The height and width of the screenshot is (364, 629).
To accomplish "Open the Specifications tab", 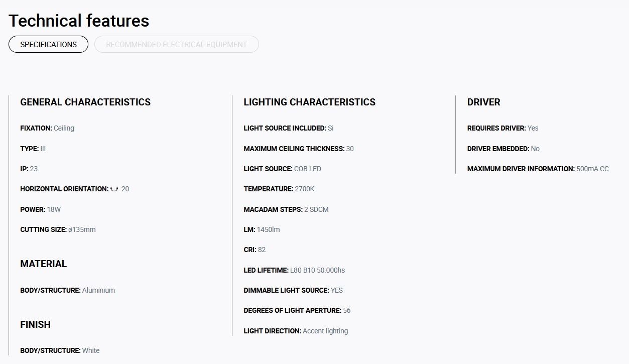I will 48,44.
